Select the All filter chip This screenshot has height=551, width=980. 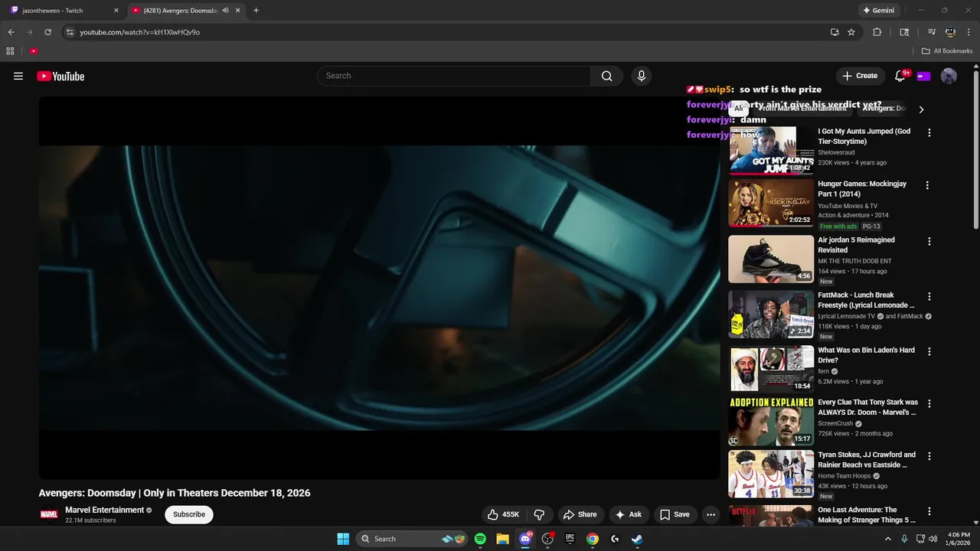click(x=738, y=109)
